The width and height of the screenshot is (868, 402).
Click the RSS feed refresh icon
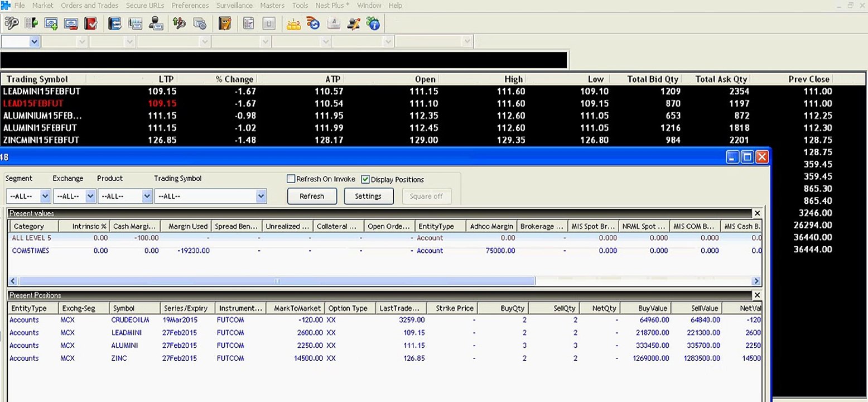click(314, 23)
